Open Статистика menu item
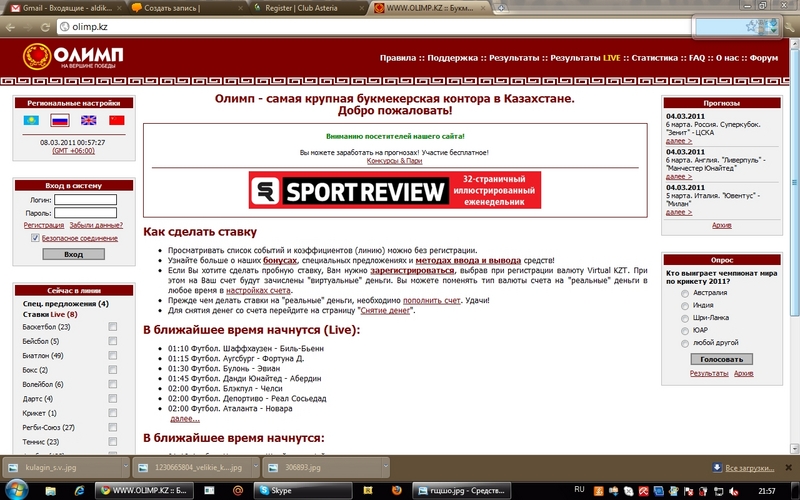 pyautogui.click(x=655, y=58)
